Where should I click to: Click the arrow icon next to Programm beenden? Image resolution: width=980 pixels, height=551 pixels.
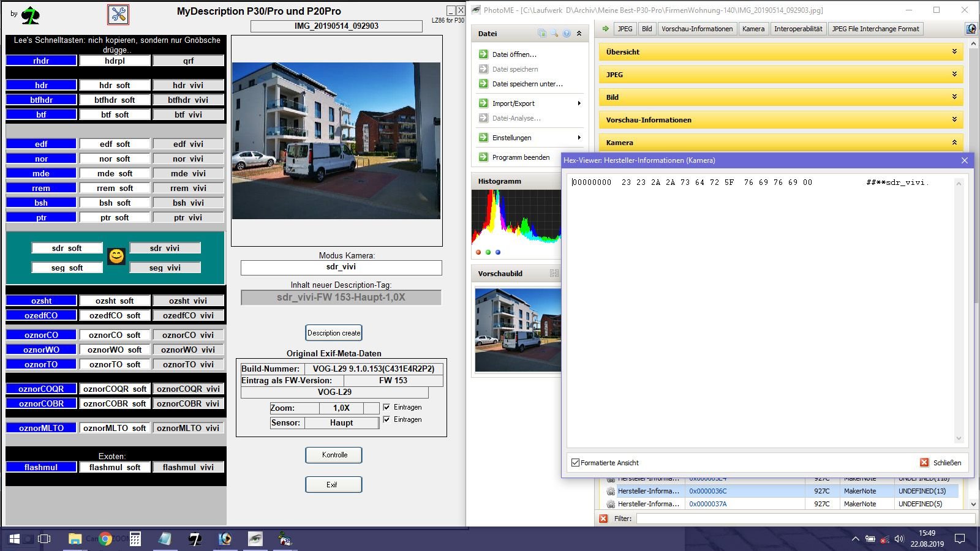(483, 157)
